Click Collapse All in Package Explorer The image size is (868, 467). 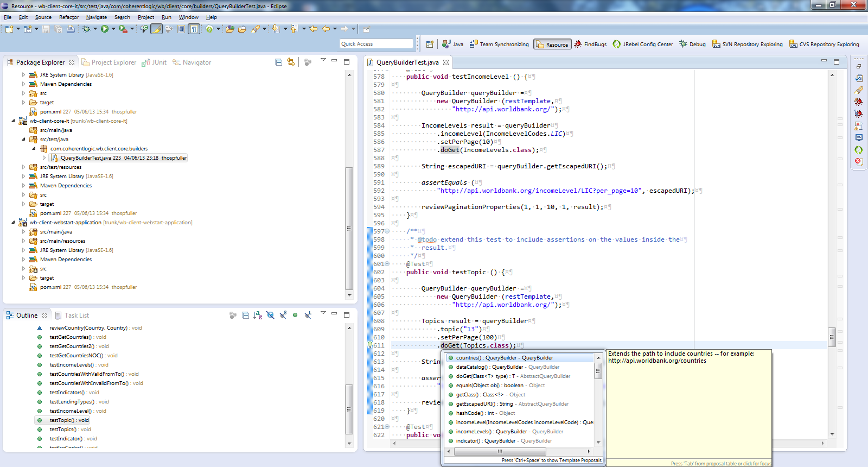point(278,62)
